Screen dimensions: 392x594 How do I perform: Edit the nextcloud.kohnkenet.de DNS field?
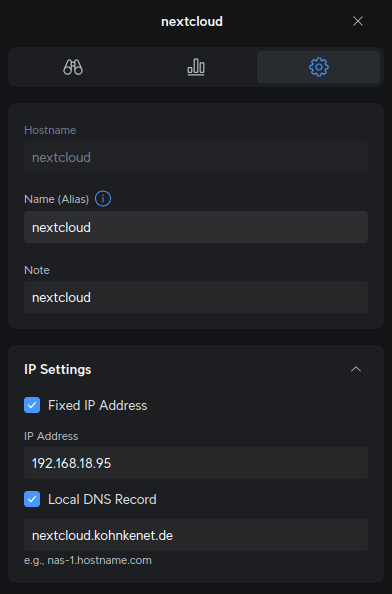[x=196, y=535]
